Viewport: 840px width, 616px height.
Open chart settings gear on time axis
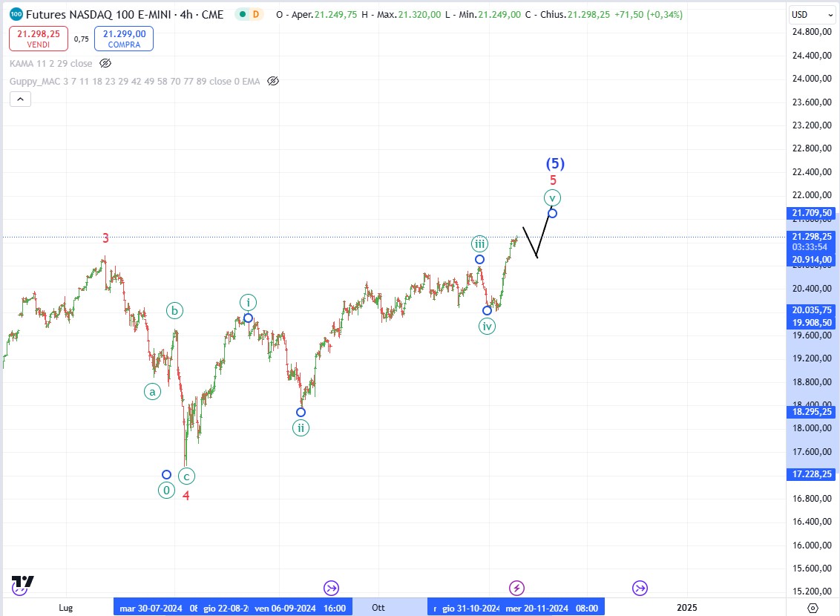click(x=813, y=608)
